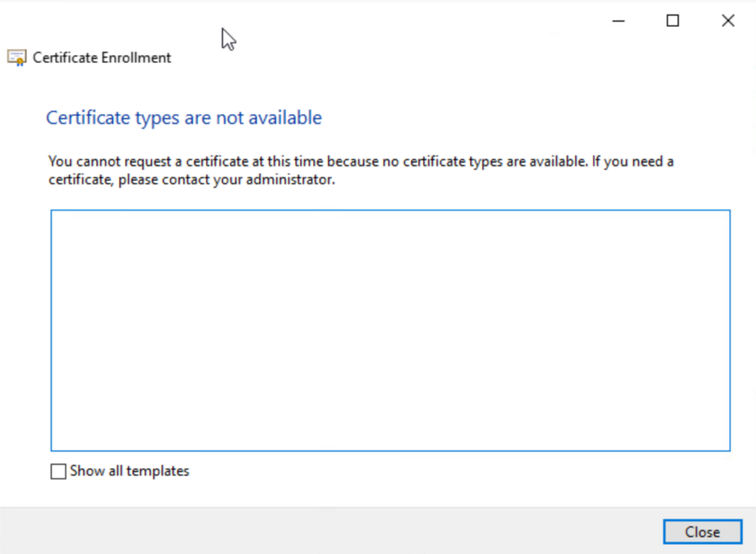Click the "Show all templates" label text
The height and width of the screenshot is (554, 756).
pyautogui.click(x=129, y=471)
